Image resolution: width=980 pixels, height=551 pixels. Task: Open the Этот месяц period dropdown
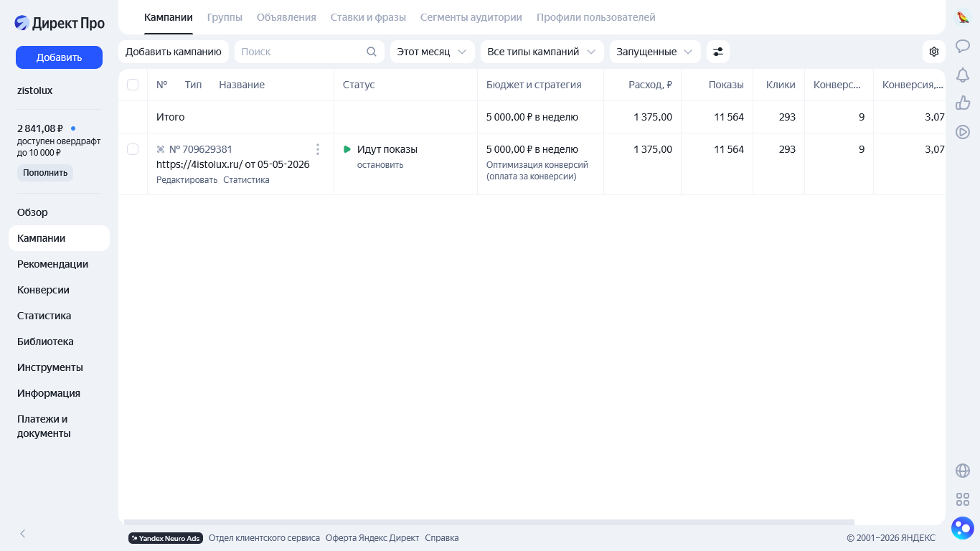coord(433,52)
